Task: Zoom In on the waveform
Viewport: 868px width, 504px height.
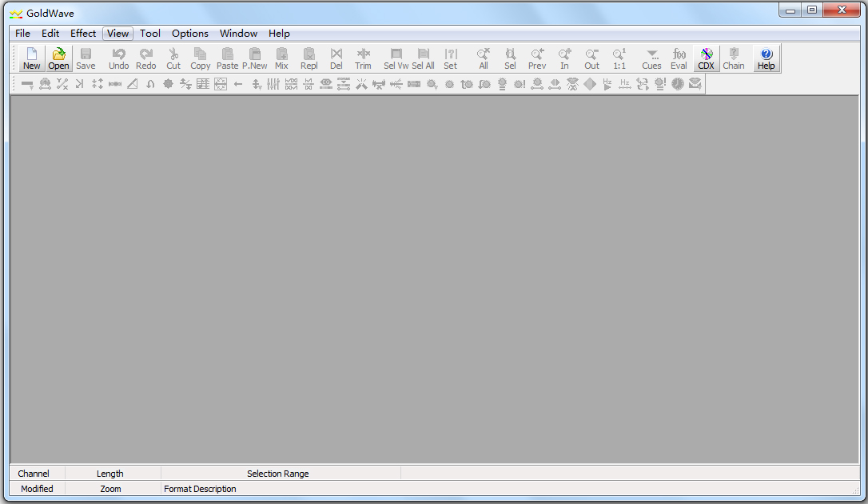Action: pyautogui.click(x=564, y=58)
